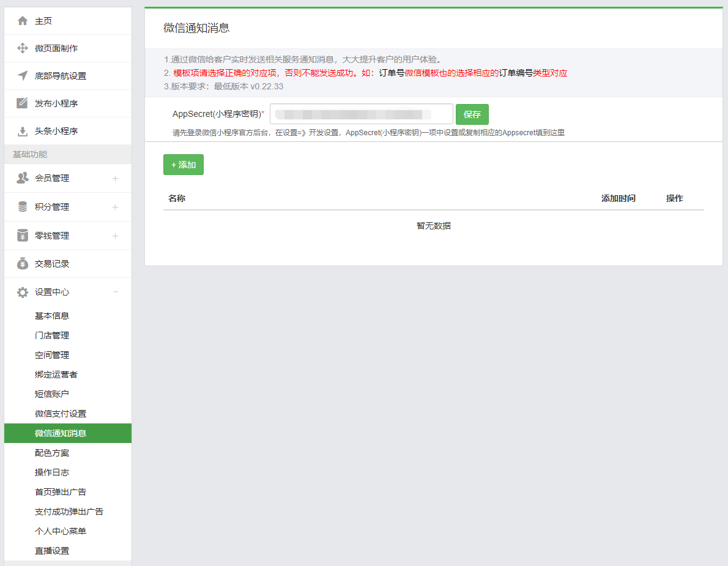Click the gear icon for 设置中心

22,292
